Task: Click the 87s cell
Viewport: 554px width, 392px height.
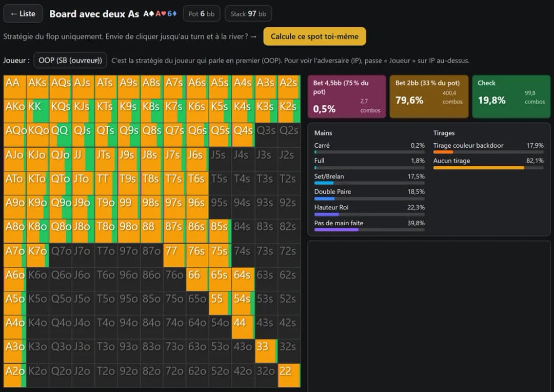Action: pos(174,231)
